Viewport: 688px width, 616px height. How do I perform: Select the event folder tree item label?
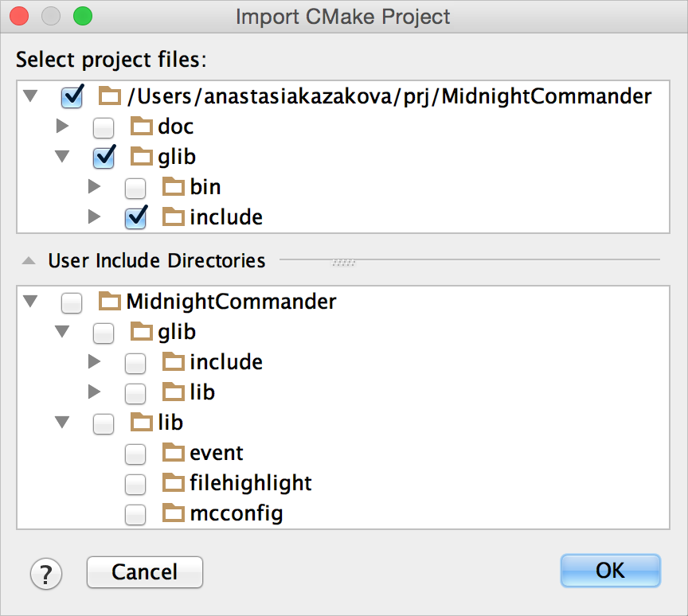(x=217, y=453)
